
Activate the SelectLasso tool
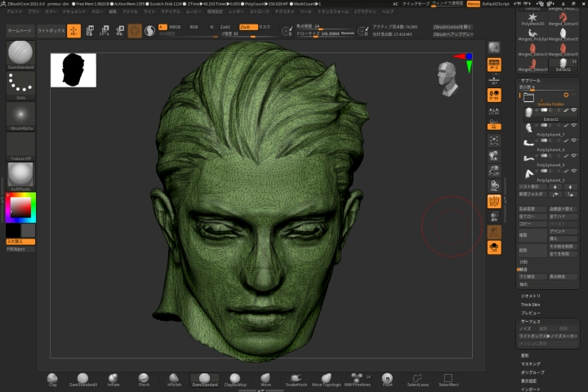pos(418,380)
